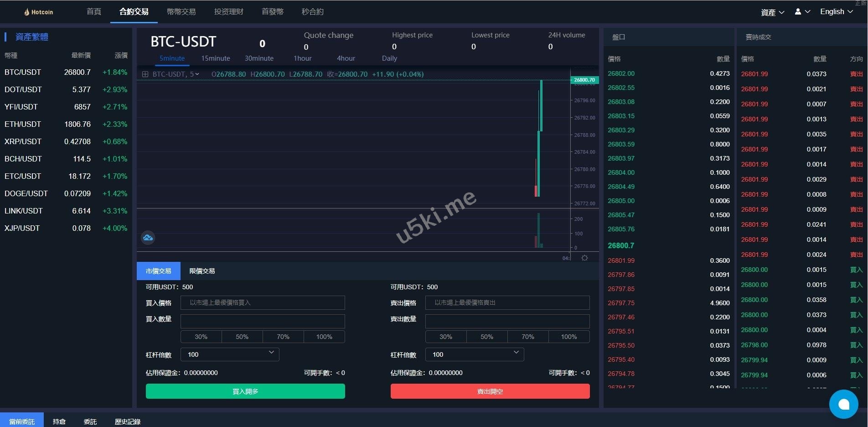Expand the English language dropdown
Viewport: 868px width, 427px height.
(836, 12)
